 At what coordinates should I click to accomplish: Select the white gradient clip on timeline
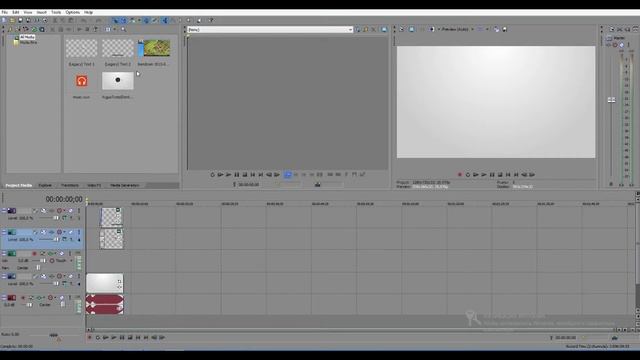click(104, 283)
